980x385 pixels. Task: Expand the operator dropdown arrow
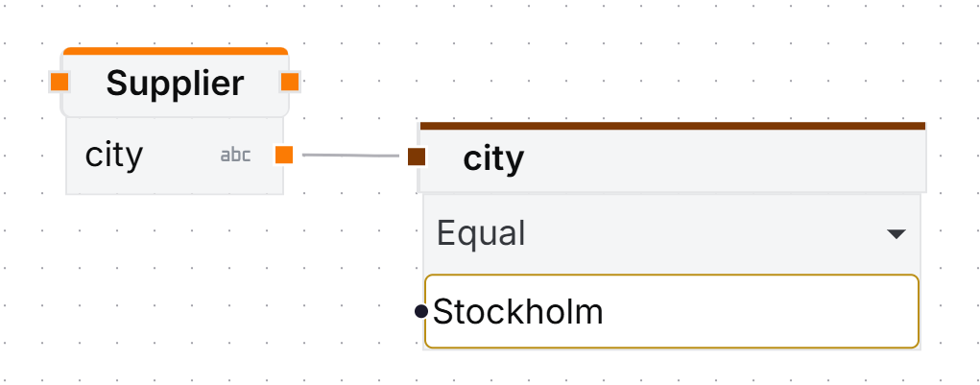click(x=896, y=233)
